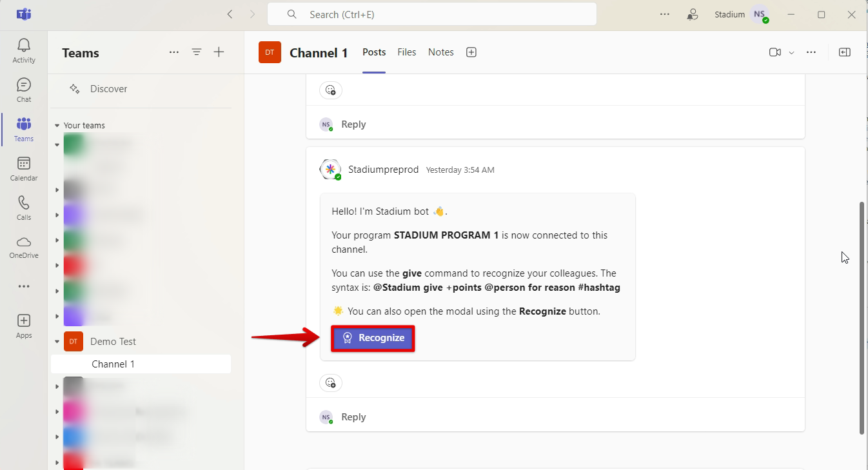Go forward with the navigation arrow
The image size is (868, 470).
point(252,14)
